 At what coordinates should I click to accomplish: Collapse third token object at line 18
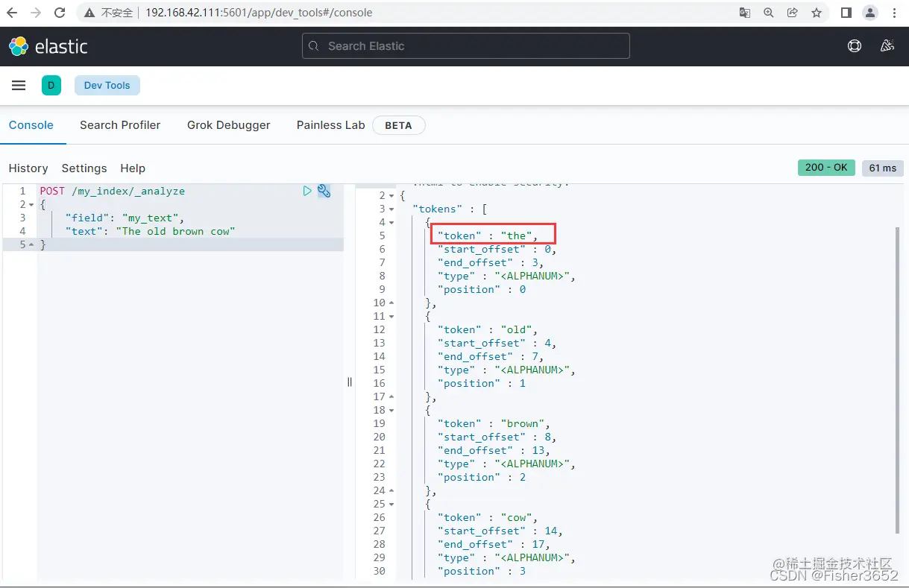point(391,410)
